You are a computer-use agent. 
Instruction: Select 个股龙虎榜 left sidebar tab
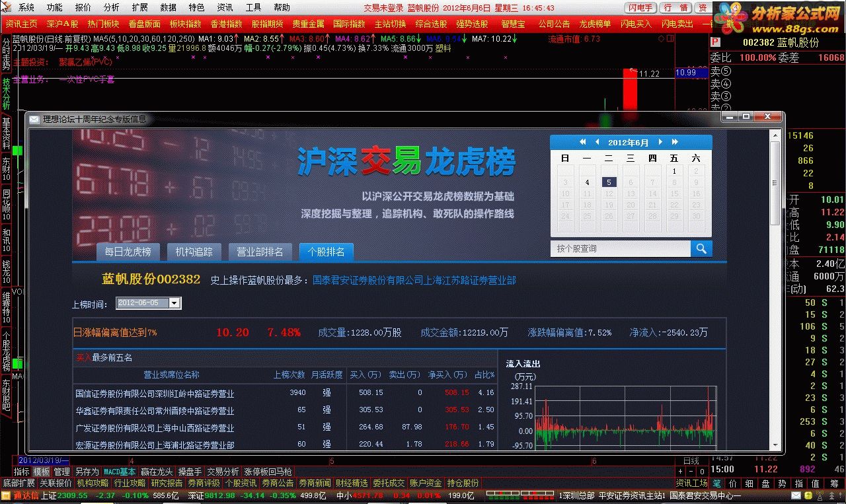pos(6,349)
